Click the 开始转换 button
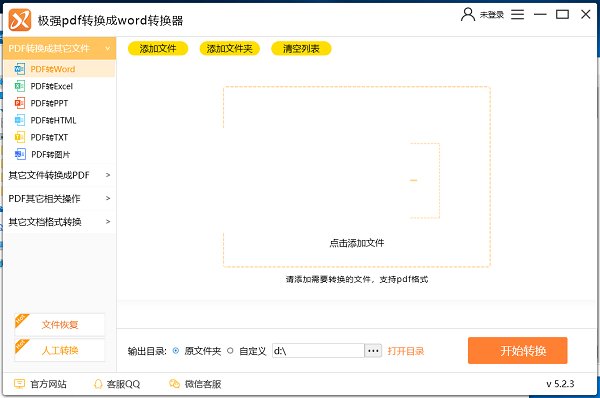Viewport: 600px width, 398px height. click(517, 351)
